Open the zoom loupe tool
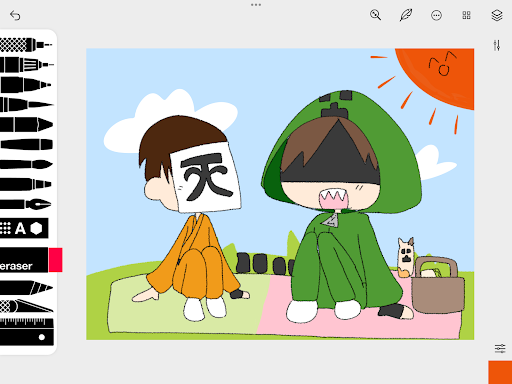512x384 pixels. coord(375,15)
